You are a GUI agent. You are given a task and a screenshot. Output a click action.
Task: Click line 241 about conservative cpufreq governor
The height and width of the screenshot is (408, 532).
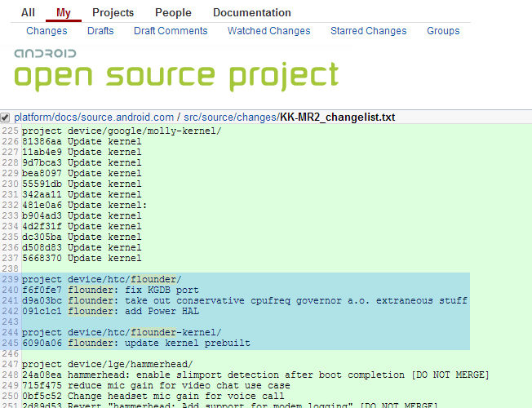(x=245, y=301)
